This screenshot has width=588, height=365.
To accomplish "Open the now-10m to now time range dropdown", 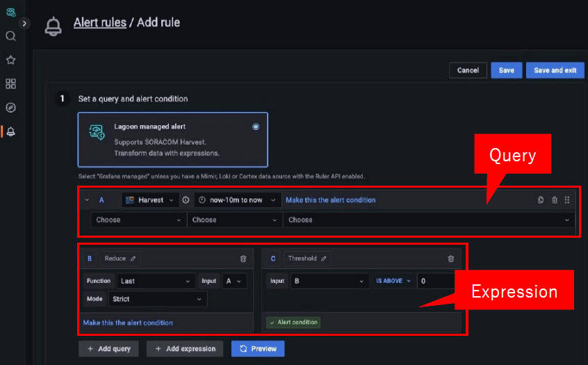I will pyautogui.click(x=237, y=200).
